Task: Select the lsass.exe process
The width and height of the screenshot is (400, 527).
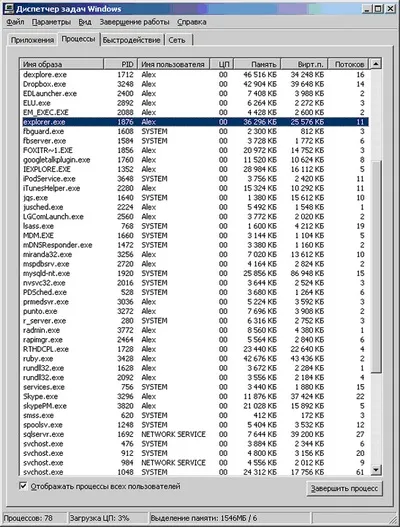Action: pos(194,226)
